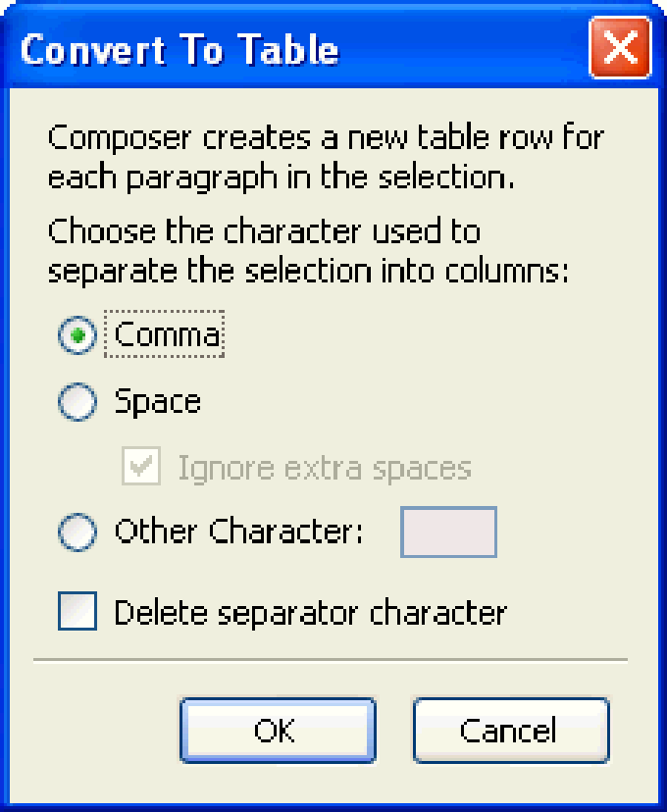Enable the Delete separator character checkbox
Viewport: 667px width, 812px height.
77,611
